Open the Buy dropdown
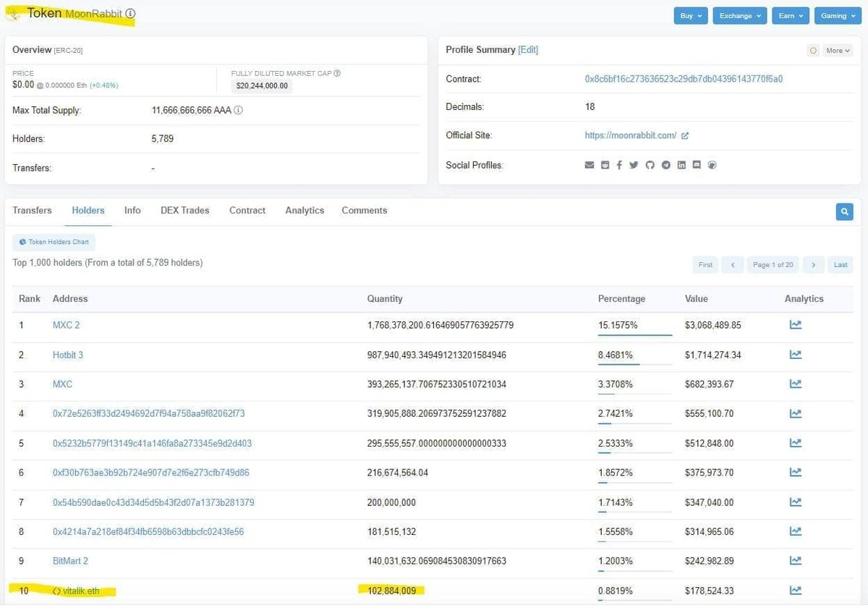Viewport: 868px width, 608px height. 691,16
